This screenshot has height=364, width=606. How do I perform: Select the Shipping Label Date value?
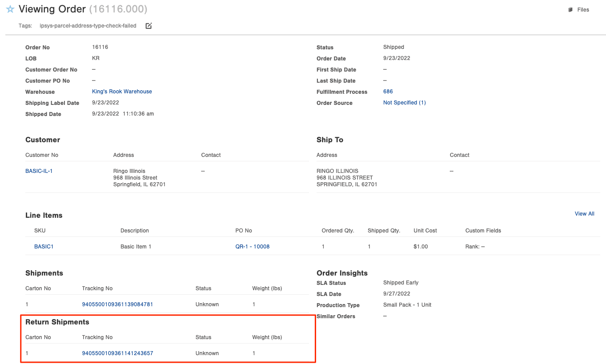(x=105, y=103)
